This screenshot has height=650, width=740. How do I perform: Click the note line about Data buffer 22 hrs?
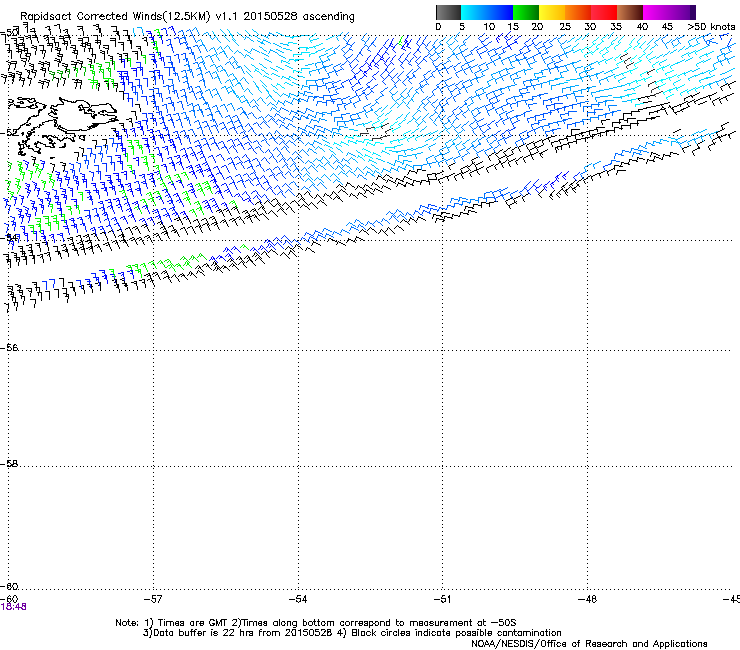point(352,633)
